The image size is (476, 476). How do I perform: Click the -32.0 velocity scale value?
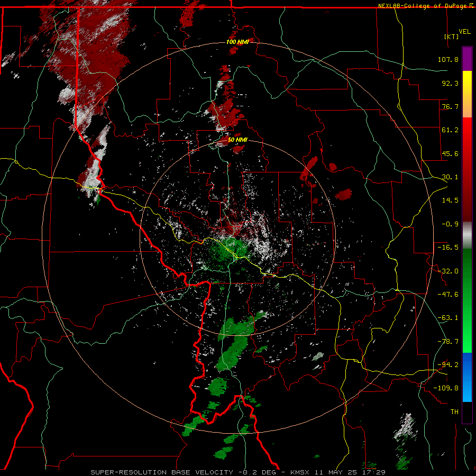tap(448, 271)
